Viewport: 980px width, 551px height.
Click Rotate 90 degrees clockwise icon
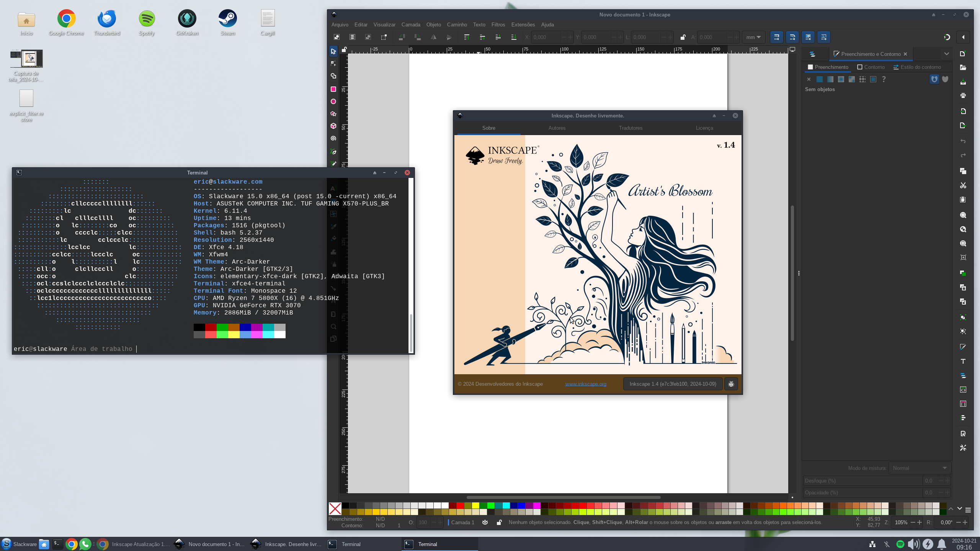tap(418, 37)
